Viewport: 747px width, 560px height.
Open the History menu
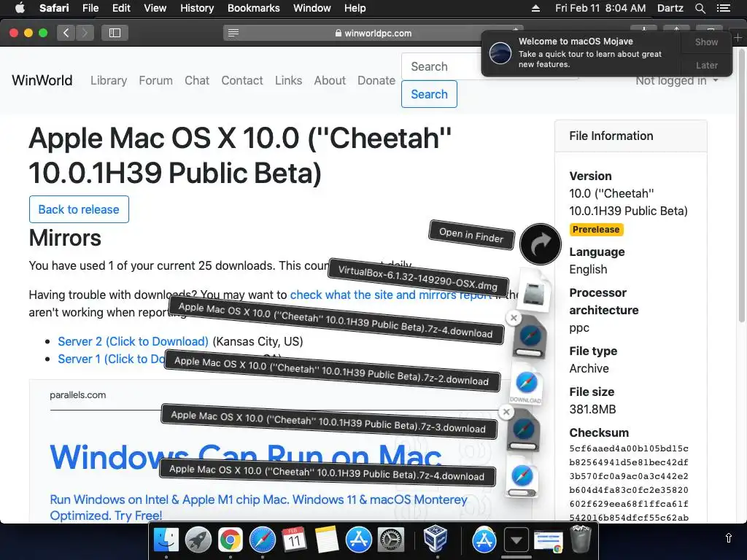[197, 8]
